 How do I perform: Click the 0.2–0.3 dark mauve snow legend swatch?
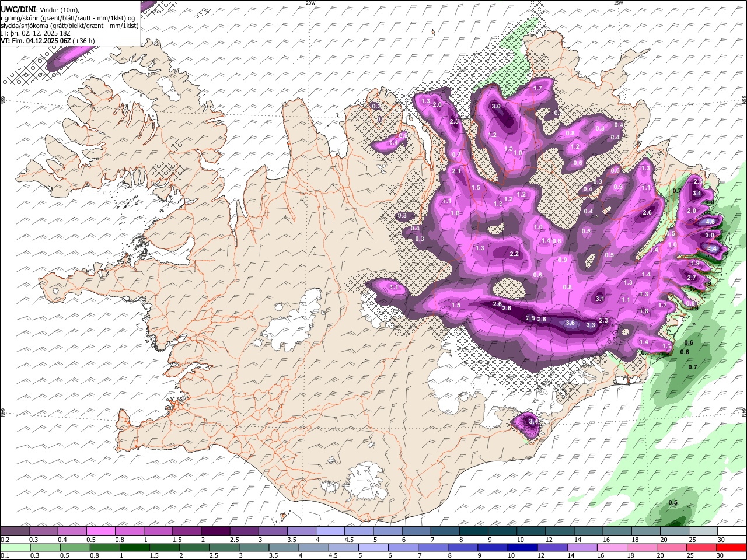[15, 531]
